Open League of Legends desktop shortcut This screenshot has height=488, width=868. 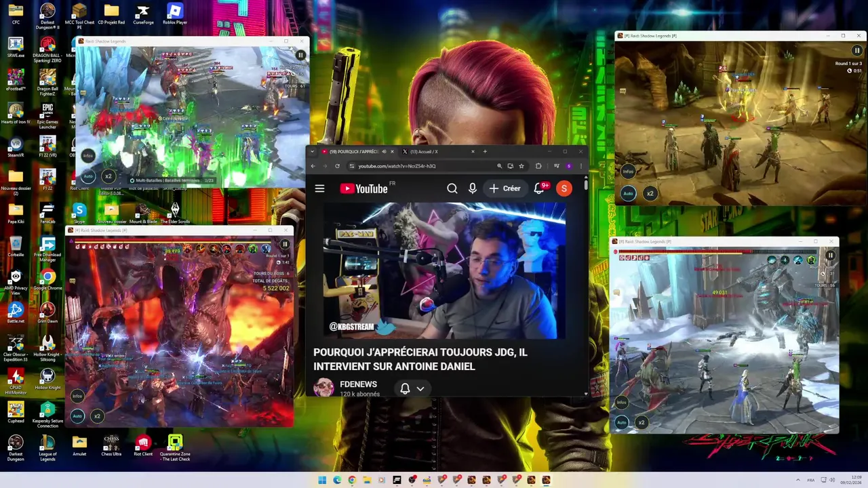(x=47, y=449)
